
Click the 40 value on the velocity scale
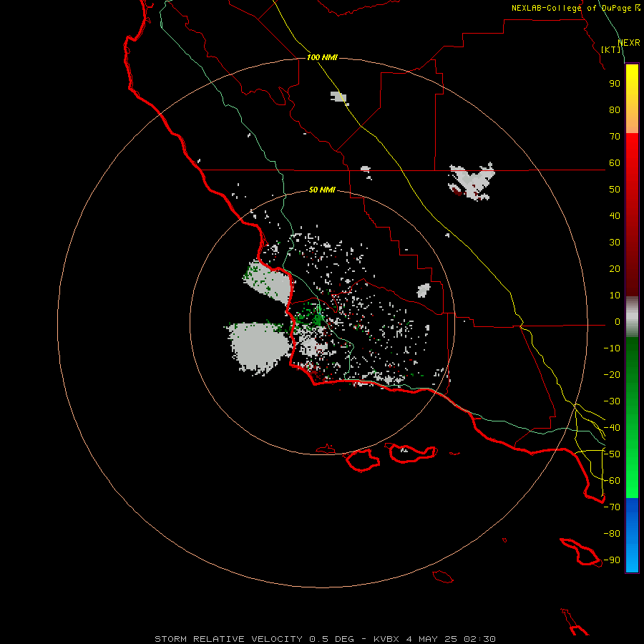pos(615,216)
